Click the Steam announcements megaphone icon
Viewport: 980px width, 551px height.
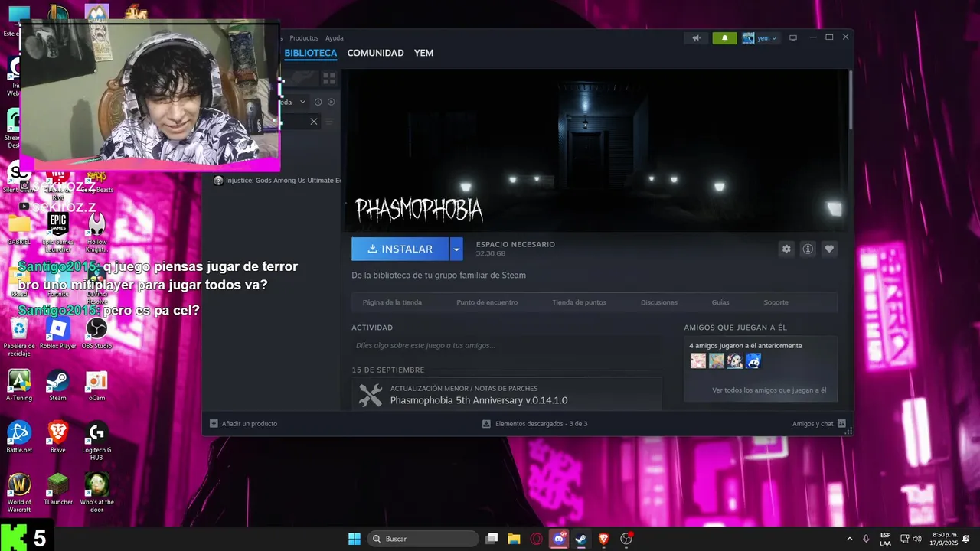tap(696, 37)
